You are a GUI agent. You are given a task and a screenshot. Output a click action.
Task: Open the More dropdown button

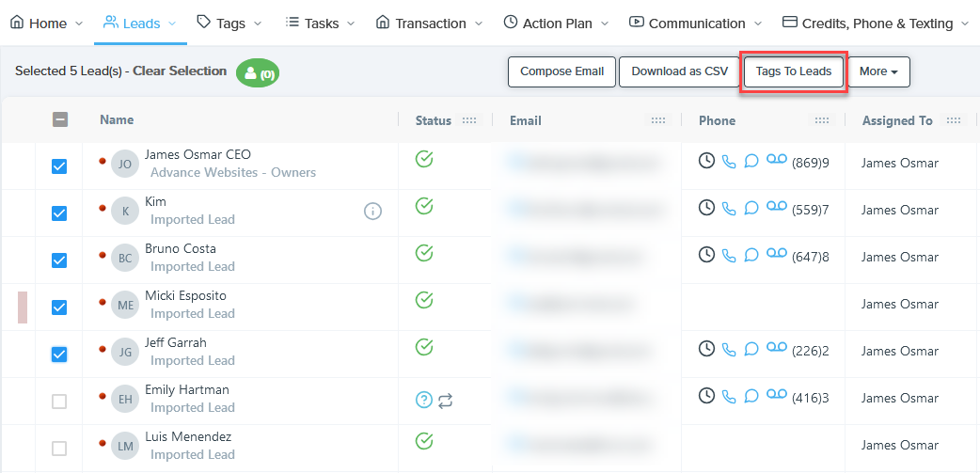click(877, 71)
